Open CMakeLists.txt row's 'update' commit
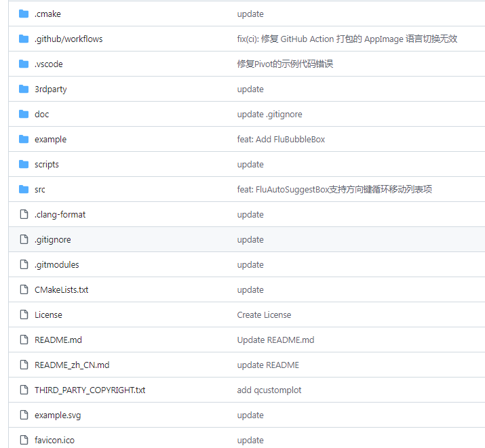The image size is (485, 448). [250, 290]
